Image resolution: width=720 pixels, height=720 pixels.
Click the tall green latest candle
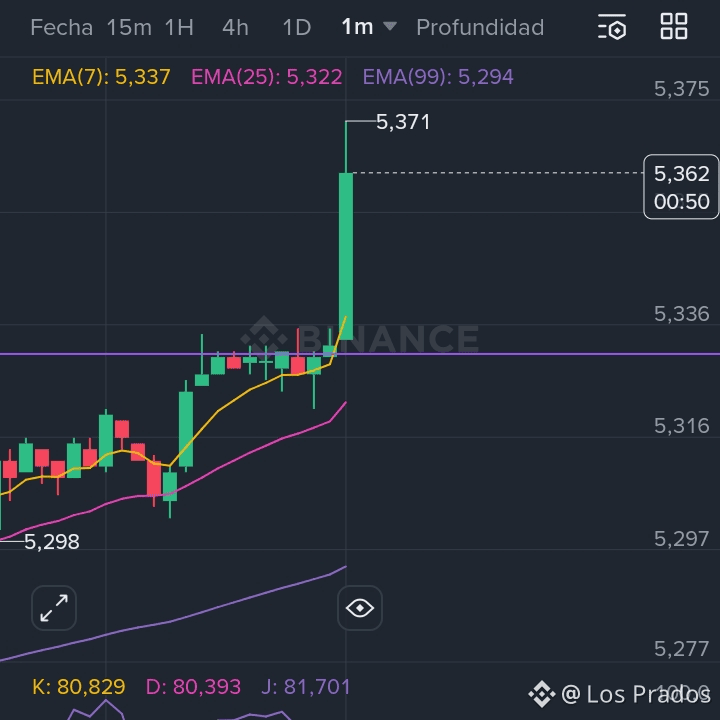(x=346, y=256)
